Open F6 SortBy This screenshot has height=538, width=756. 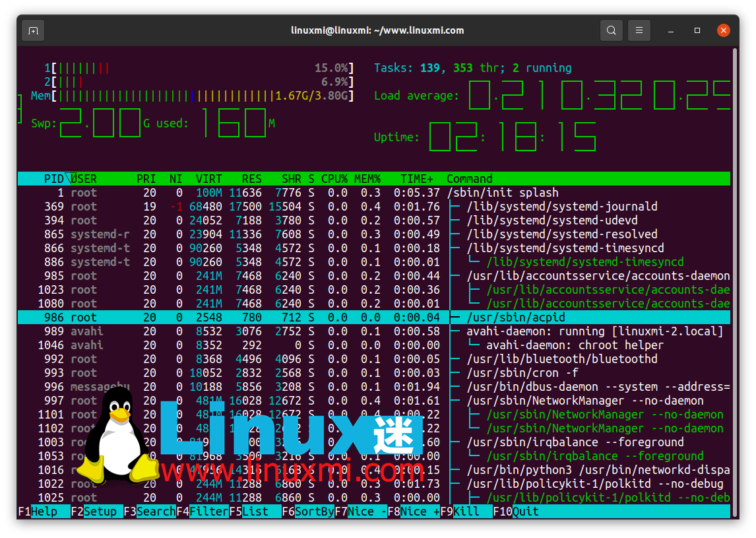(x=308, y=512)
